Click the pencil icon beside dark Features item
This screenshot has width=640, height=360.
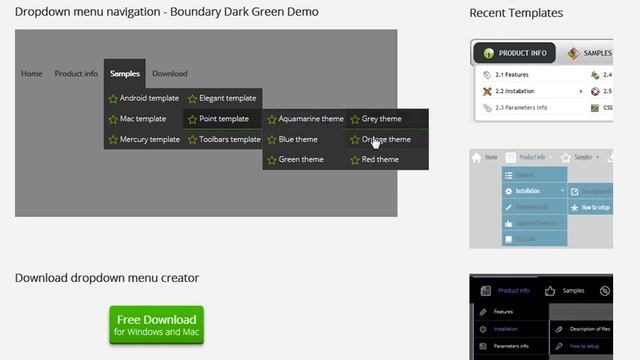point(483,312)
